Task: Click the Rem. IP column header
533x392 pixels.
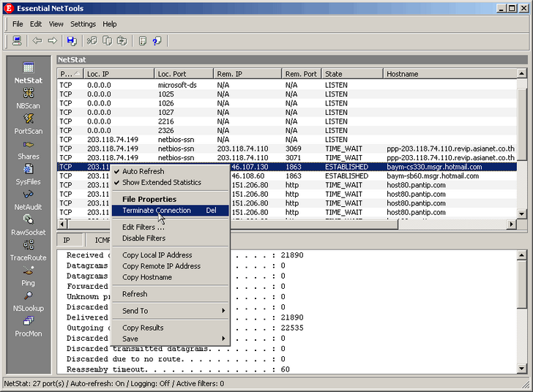Action: point(247,74)
